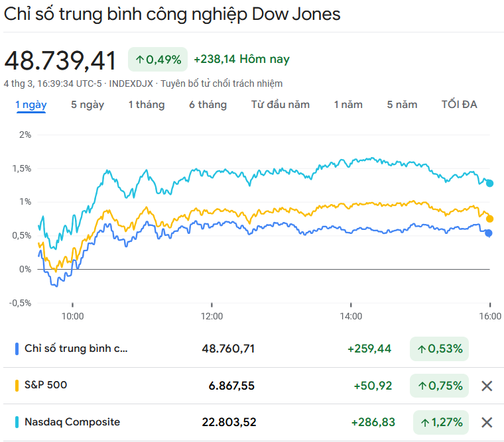Click the Dow Jones 0,53% arrow badge
The image size is (504, 442).
click(439, 349)
